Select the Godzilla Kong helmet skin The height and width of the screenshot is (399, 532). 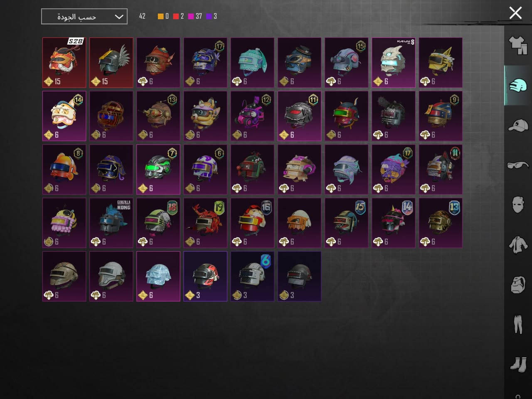[111, 223]
